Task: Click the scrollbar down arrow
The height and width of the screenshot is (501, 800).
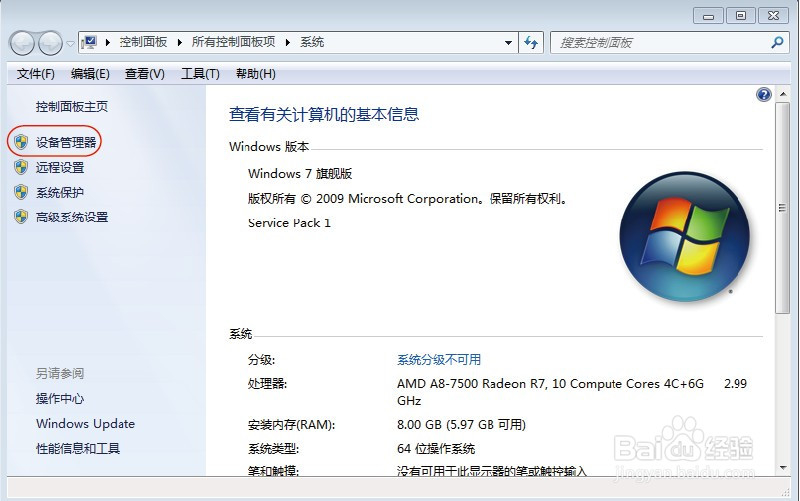Action: [783, 467]
